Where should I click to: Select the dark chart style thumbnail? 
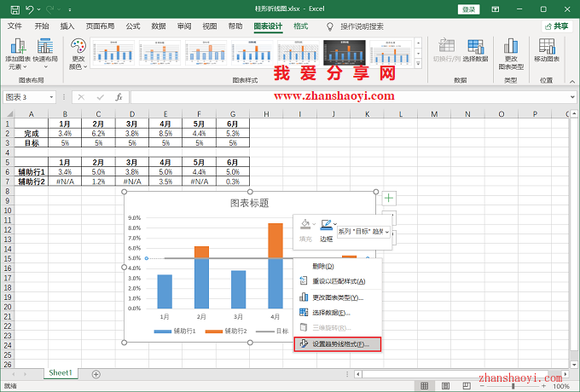click(345, 53)
